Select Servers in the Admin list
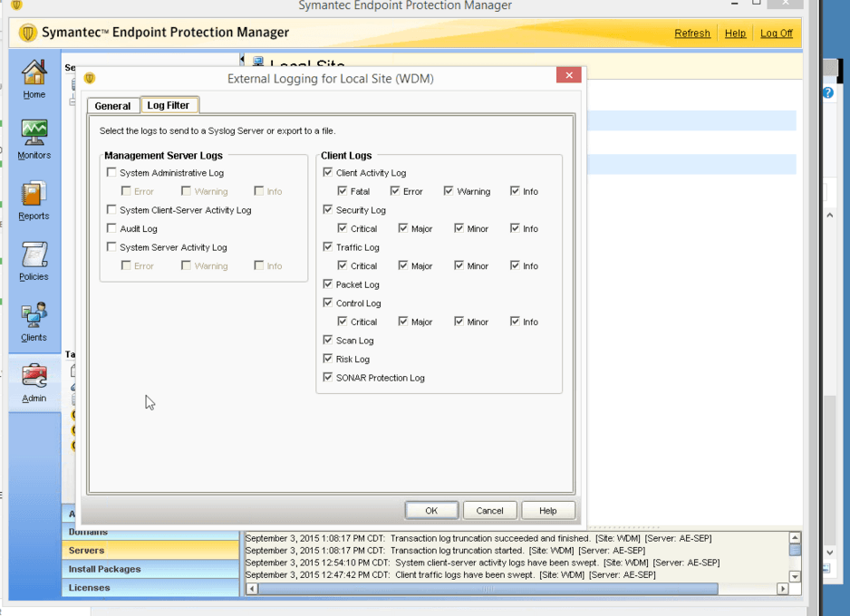The image size is (850, 616). pyautogui.click(x=150, y=550)
